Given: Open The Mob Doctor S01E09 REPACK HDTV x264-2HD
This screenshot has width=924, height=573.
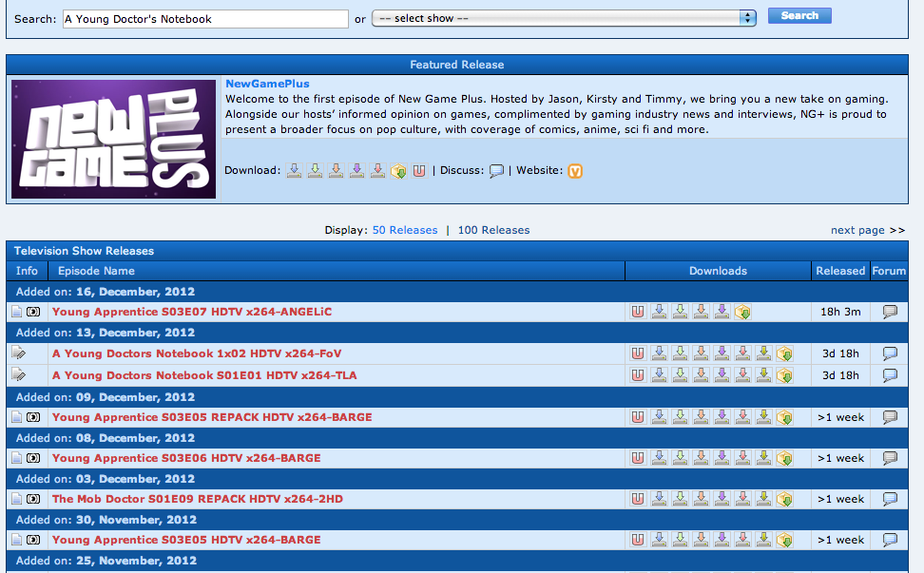Looking at the screenshot, I should pyautogui.click(x=198, y=499).
